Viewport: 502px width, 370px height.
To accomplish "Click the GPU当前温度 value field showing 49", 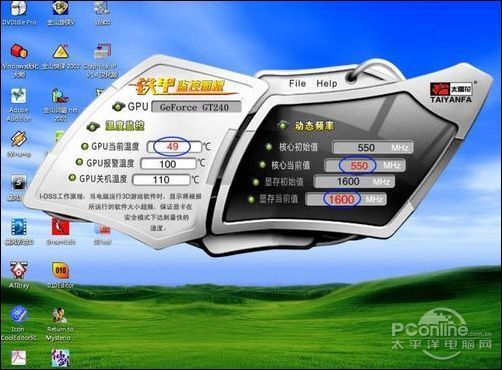I will click(175, 147).
